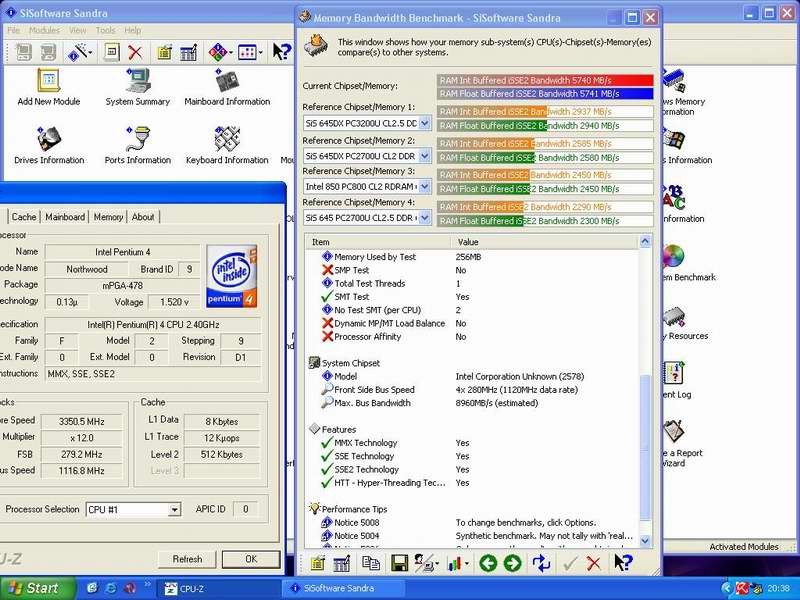
Task: Click the Start button
Action: click(x=37, y=588)
